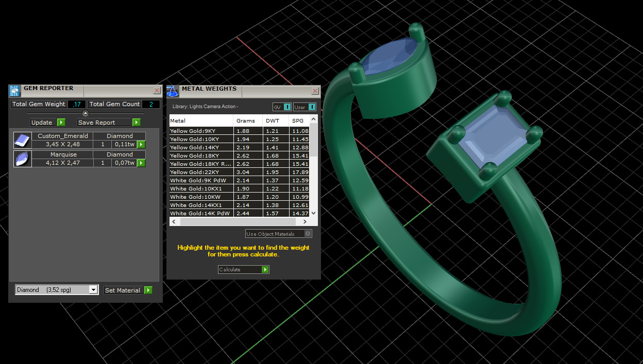This screenshot has height=364, width=643.
Task: Click the Set Material button
Action: pyautogui.click(x=128, y=290)
